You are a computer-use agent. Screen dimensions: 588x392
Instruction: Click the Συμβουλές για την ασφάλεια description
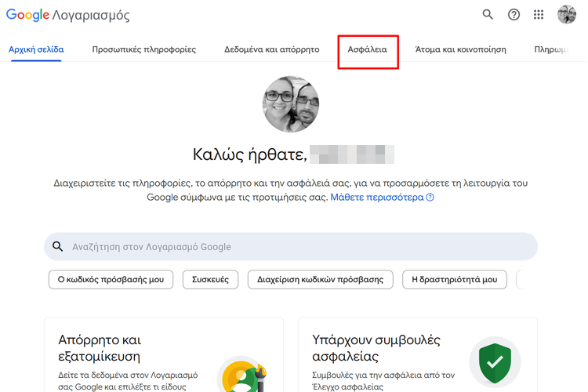[383, 381]
